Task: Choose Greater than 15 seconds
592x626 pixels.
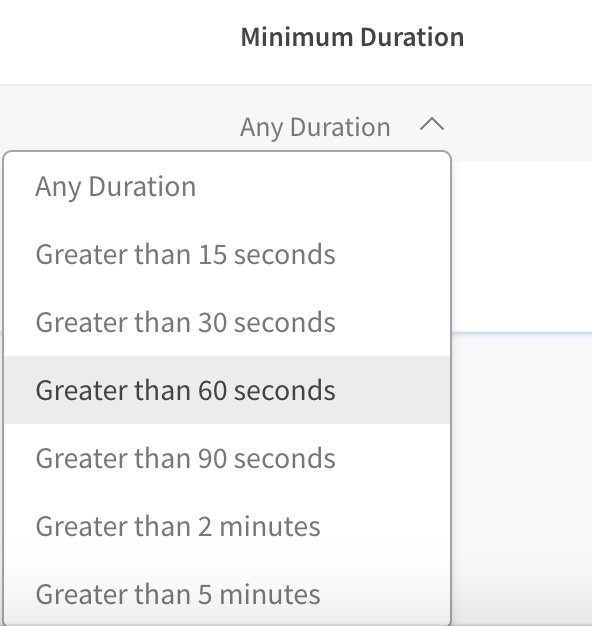Action: pos(227,254)
